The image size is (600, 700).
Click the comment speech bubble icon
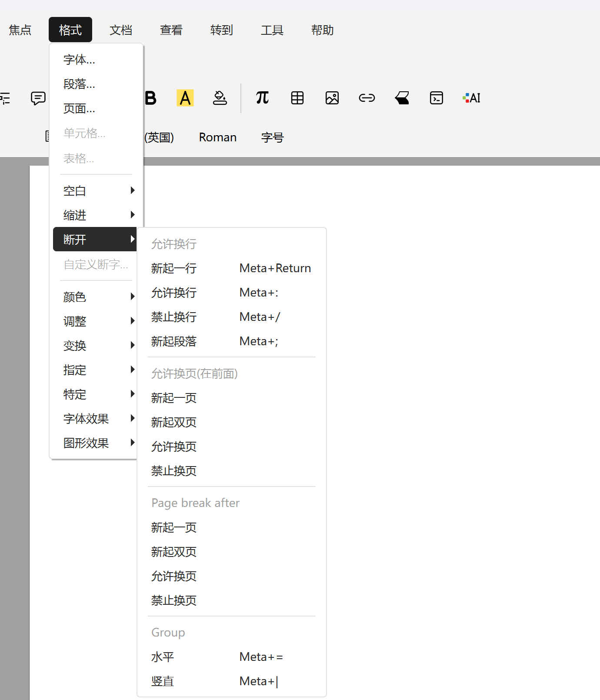(x=38, y=98)
